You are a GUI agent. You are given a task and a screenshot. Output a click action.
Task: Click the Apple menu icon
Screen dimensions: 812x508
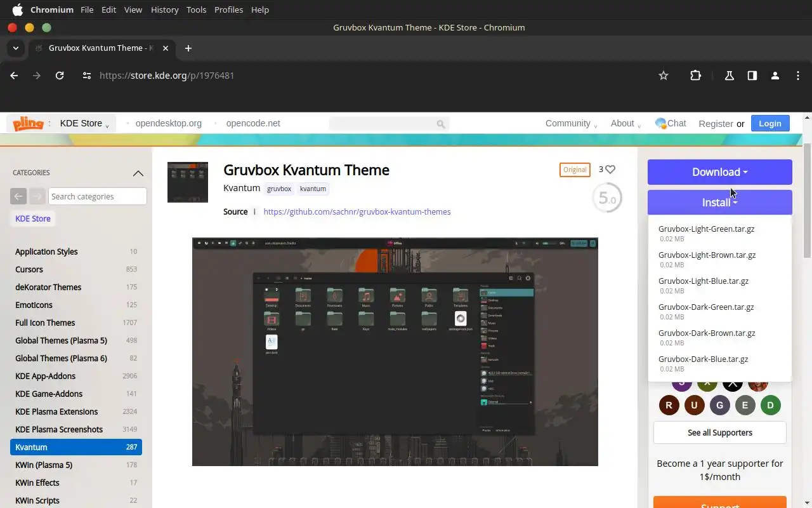click(17, 10)
